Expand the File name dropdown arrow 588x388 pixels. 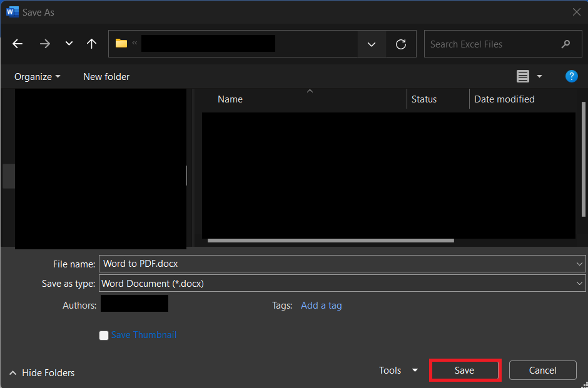(579, 264)
